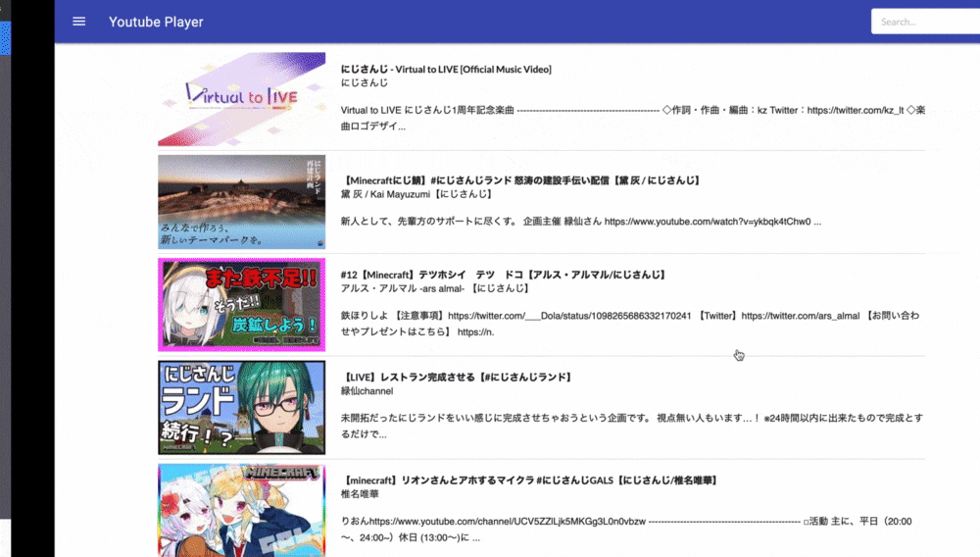The image size is (980, 557).
Task: Click the Youtube Player title
Action: pyautogui.click(x=156, y=22)
